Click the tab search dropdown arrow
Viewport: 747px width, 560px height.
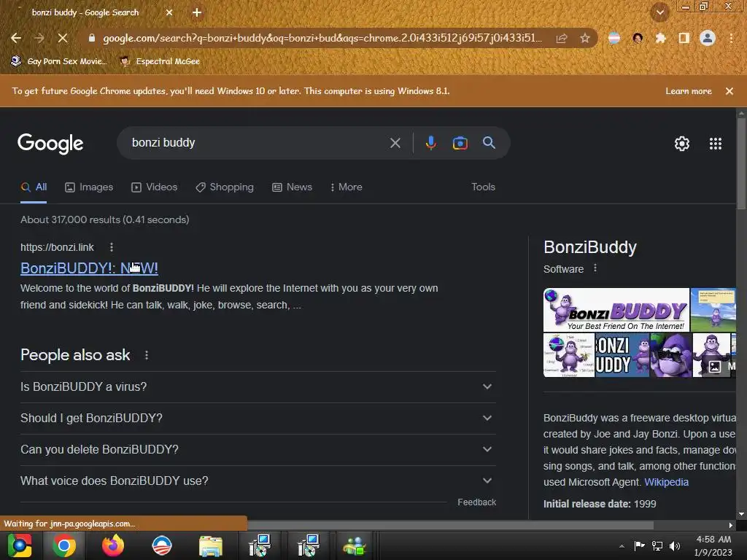click(x=660, y=12)
